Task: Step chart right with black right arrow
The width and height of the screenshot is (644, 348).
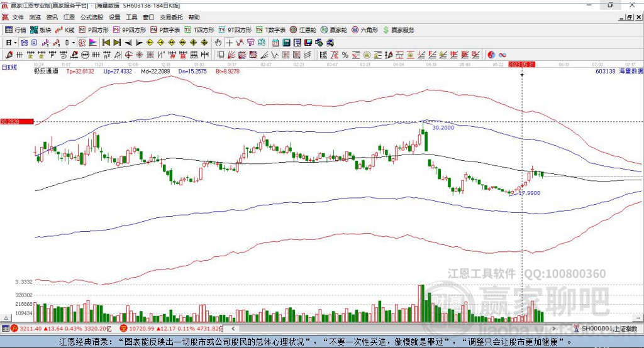Action: [139, 43]
